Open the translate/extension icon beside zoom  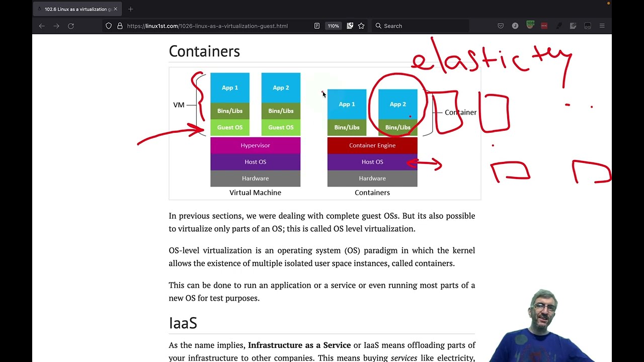point(350,26)
